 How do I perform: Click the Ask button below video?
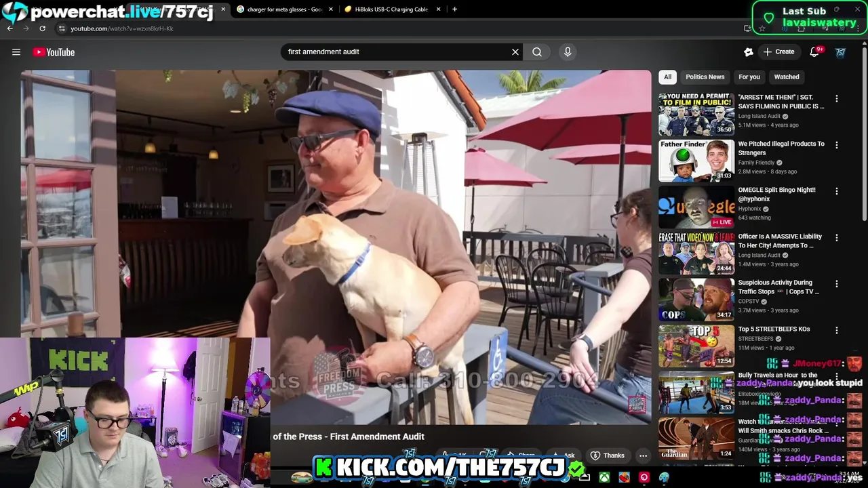(564, 455)
